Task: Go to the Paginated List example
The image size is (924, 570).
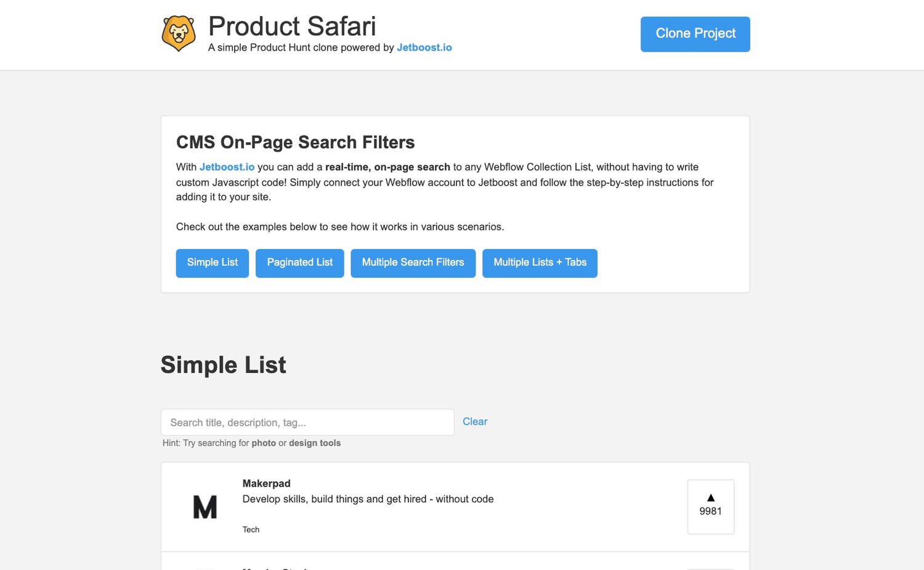Action: pos(300,263)
